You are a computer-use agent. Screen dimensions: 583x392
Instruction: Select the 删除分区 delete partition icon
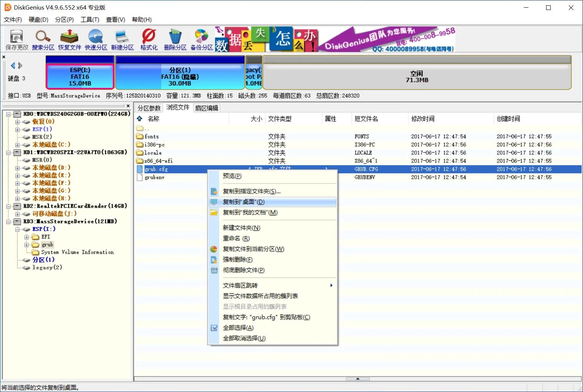tap(175, 38)
